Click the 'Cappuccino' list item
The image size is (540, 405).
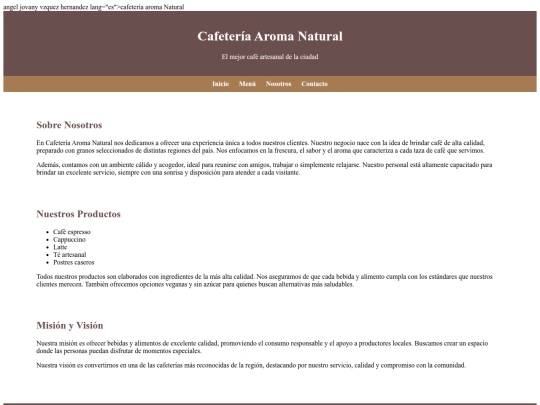70,239
